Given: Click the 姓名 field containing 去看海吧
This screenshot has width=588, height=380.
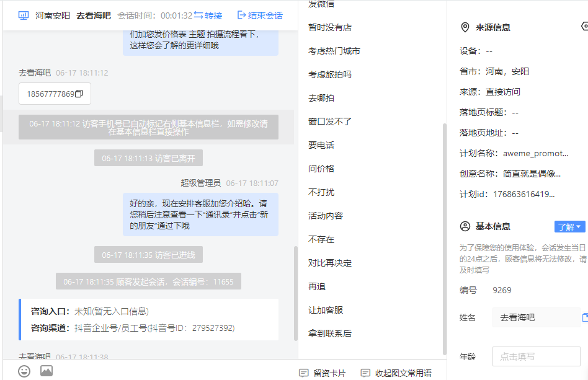Looking at the screenshot, I should coord(537,317).
